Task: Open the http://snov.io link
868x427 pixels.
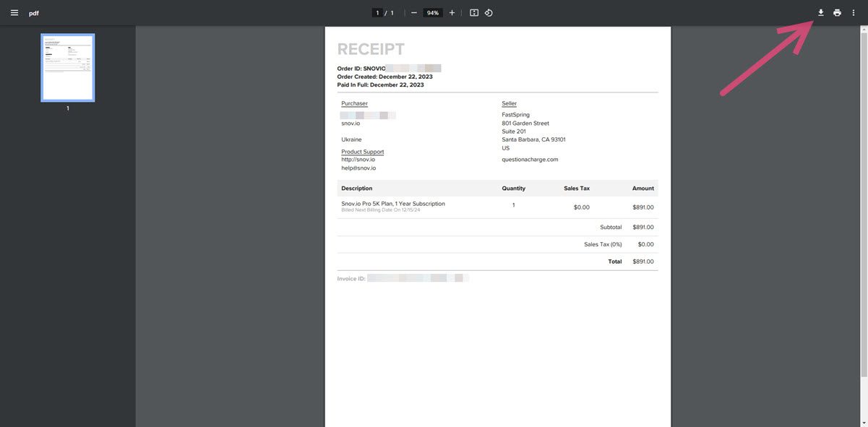Action: (x=358, y=160)
